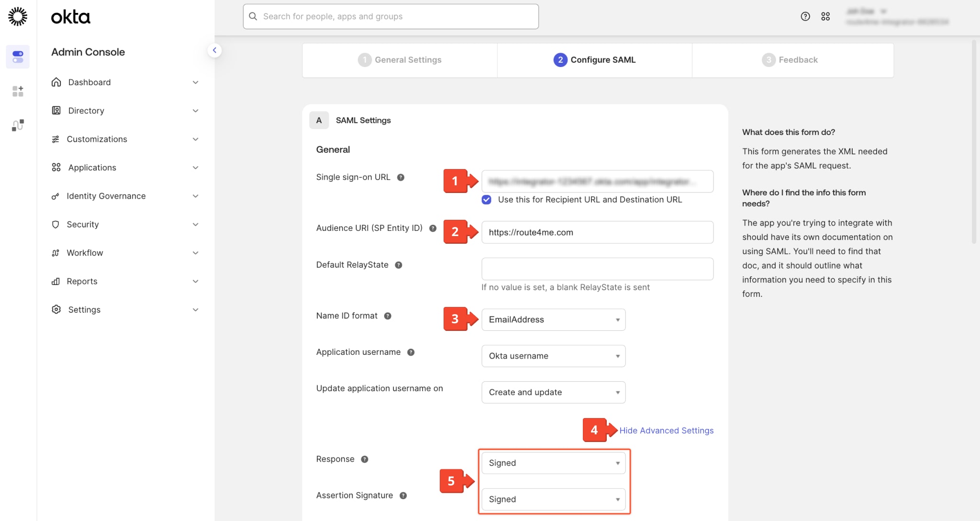Screen dimensions: 980x521
Task: Open the Help question mark icon
Action: (805, 16)
